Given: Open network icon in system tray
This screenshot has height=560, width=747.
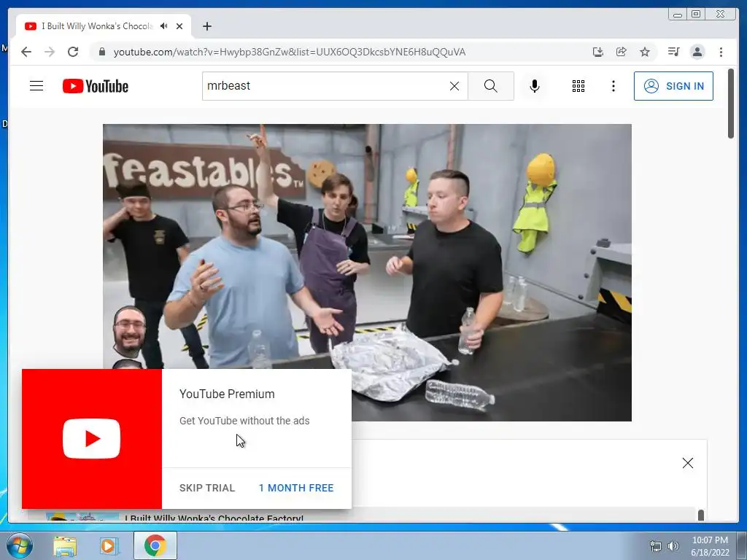Looking at the screenshot, I should (x=656, y=546).
